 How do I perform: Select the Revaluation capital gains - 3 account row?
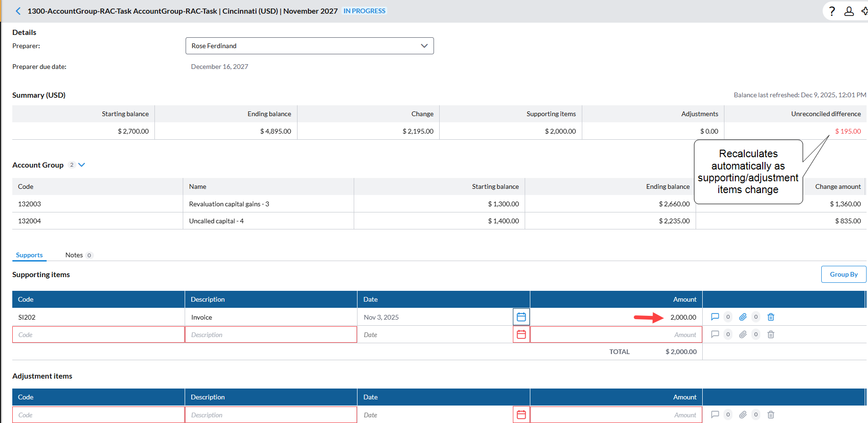[x=229, y=204]
